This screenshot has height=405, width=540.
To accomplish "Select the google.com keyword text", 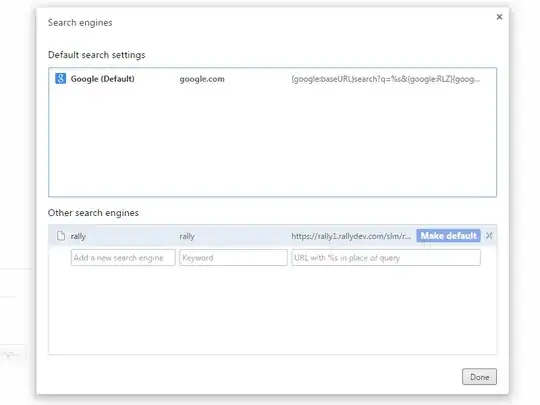I will point(202,79).
